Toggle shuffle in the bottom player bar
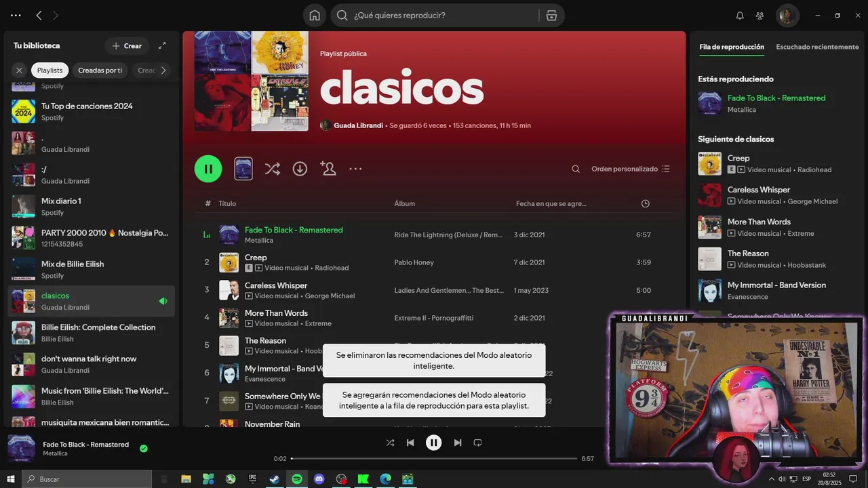The height and width of the screenshot is (488, 868). (x=390, y=443)
